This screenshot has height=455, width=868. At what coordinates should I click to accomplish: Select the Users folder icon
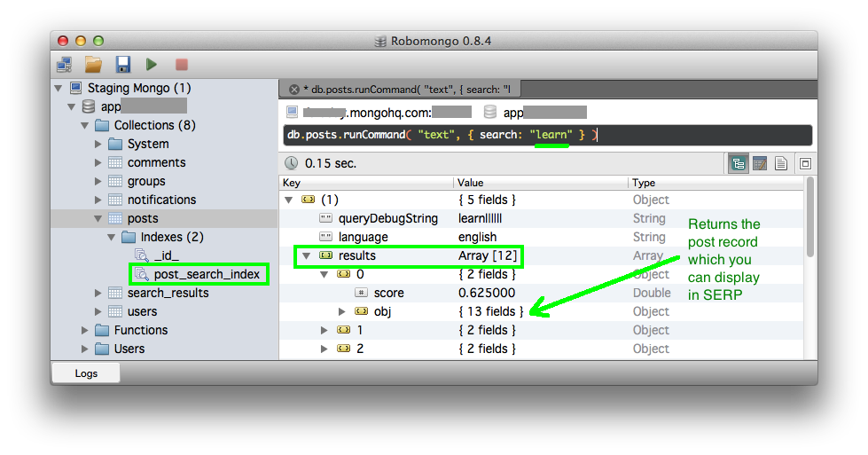click(102, 349)
